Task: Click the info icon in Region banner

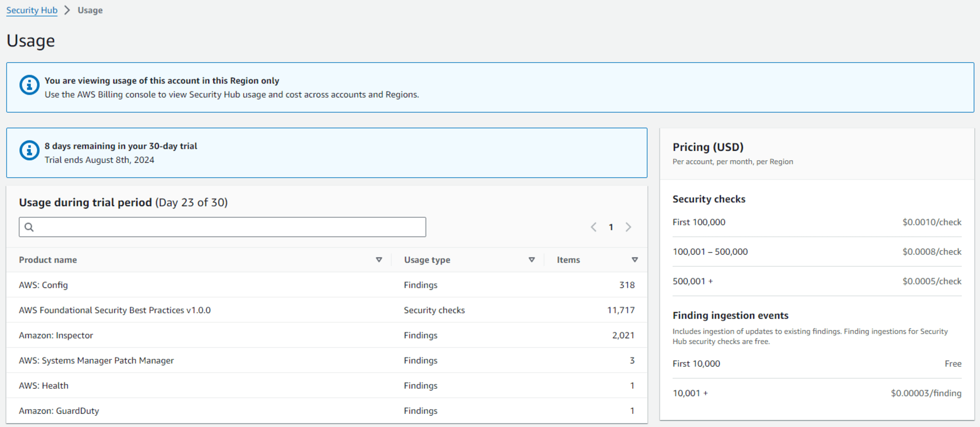Action: click(x=29, y=85)
